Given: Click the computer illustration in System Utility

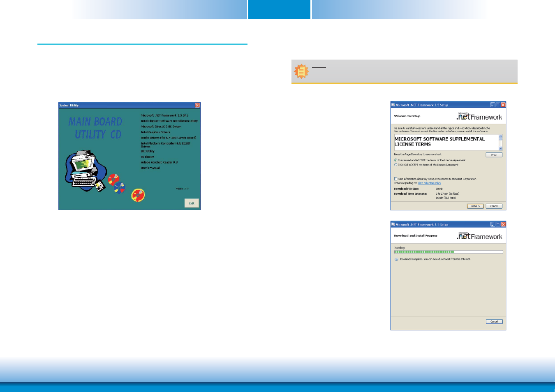Looking at the screenshot, I should click(86, 171).
